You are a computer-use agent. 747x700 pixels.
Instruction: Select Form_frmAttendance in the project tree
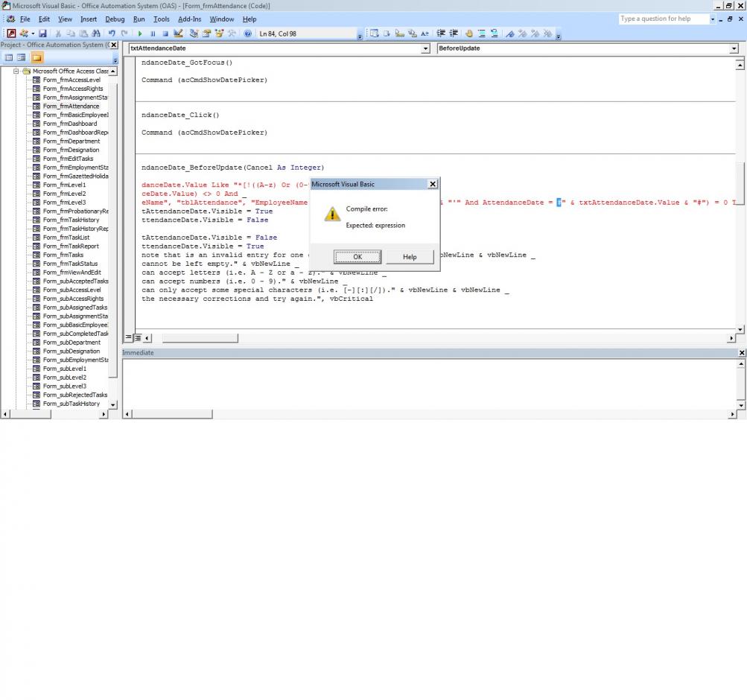(71, 106)
